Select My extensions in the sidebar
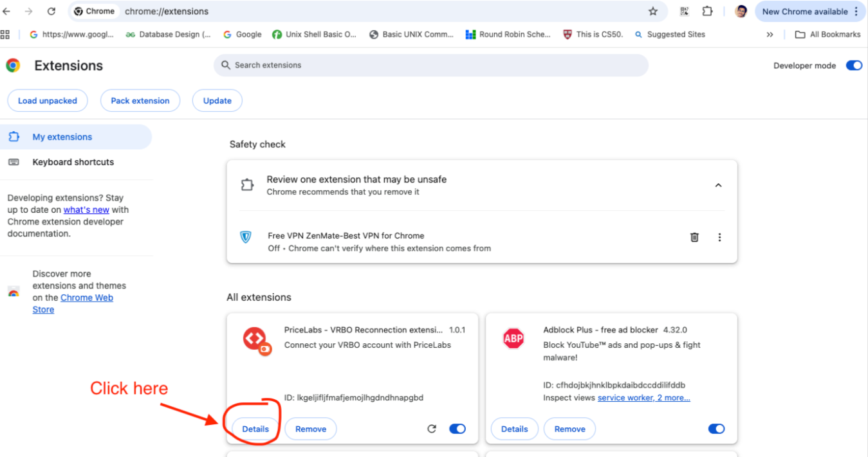Viewport: 868px width, 457px height. tap(62, 137)
